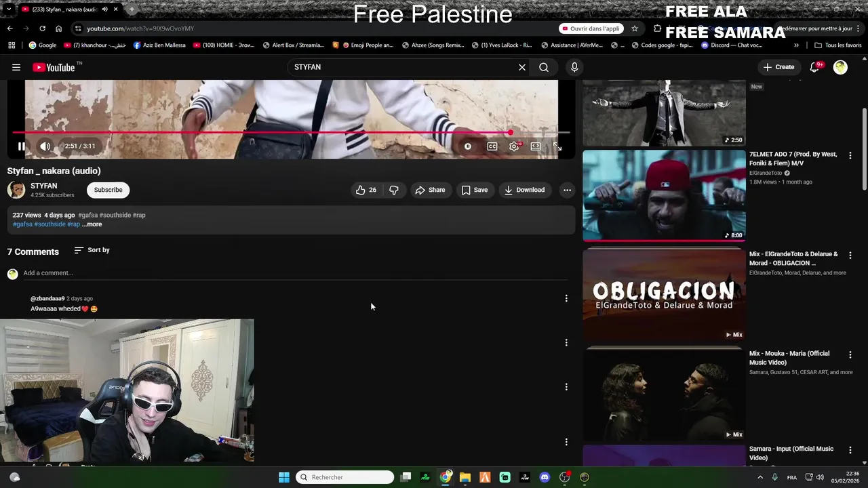This screenshot has height=488, width=868.
Task: Mute the Styfan nakara browser tab
Action: click(104, 9)
